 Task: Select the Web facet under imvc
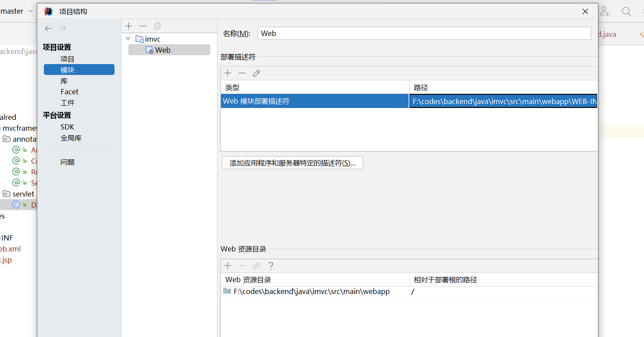tap(162, 50)
